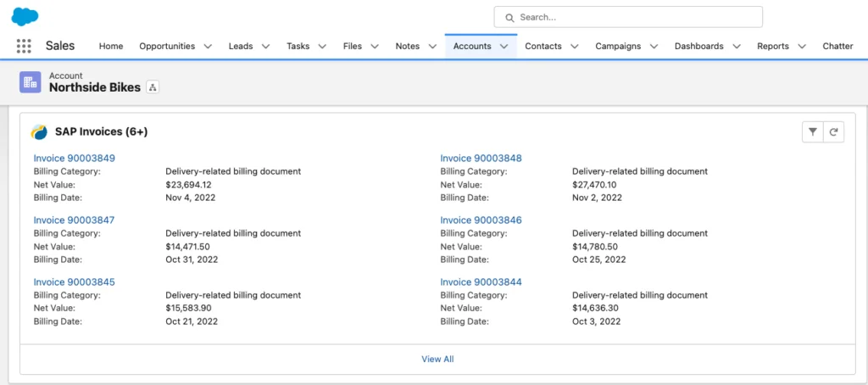Expand the Dashboards tab dropdown arrow
The image size is (868, 385).
tap(737, 47)
